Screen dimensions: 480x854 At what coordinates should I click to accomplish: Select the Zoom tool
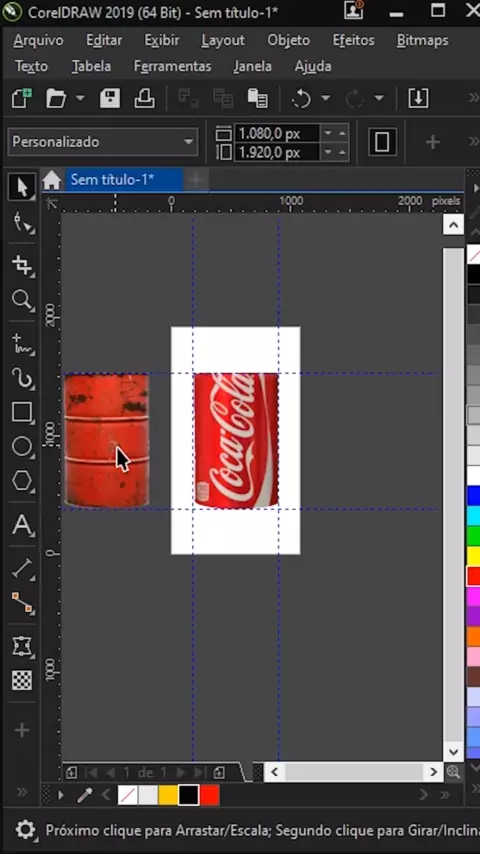point(22,300)
